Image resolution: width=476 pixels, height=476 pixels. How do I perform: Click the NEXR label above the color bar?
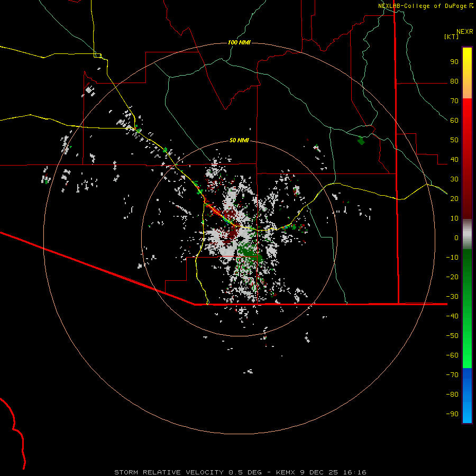tap(465, 32)
